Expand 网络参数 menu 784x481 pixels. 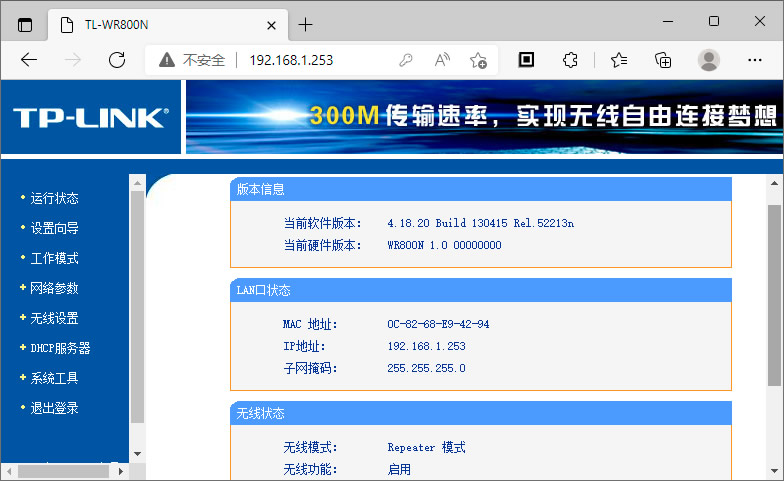tap(54, 288)
